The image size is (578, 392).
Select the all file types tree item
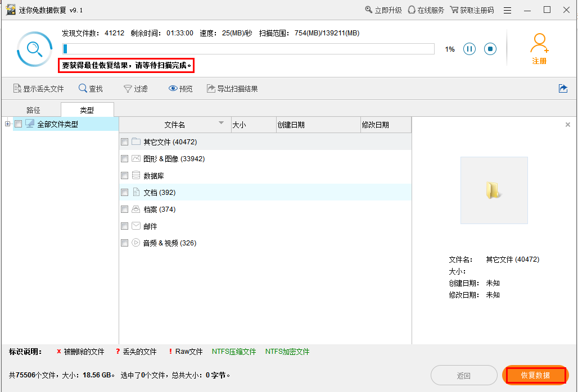(57, 125)
